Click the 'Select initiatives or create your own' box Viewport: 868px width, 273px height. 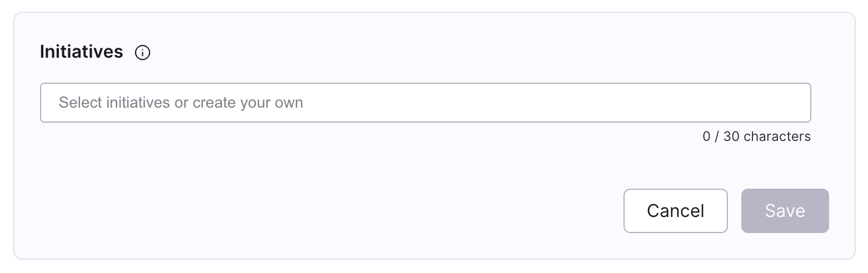click(425, 103)
